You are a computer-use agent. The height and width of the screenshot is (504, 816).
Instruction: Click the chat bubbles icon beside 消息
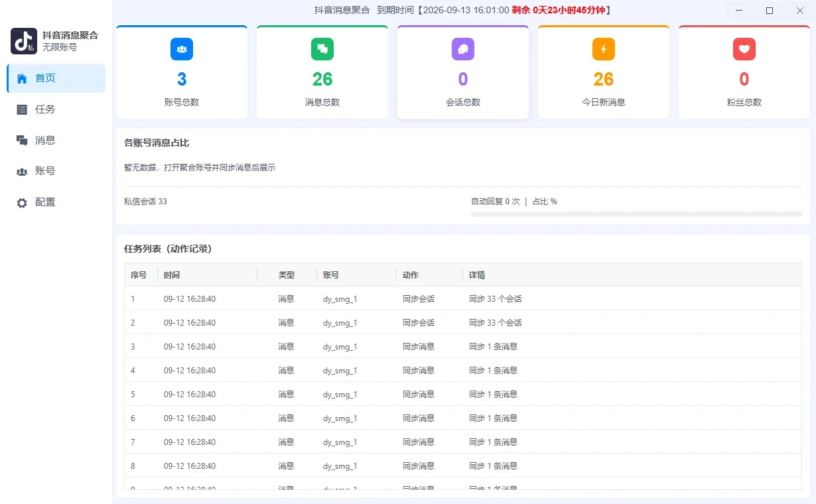tap(22, 140)
